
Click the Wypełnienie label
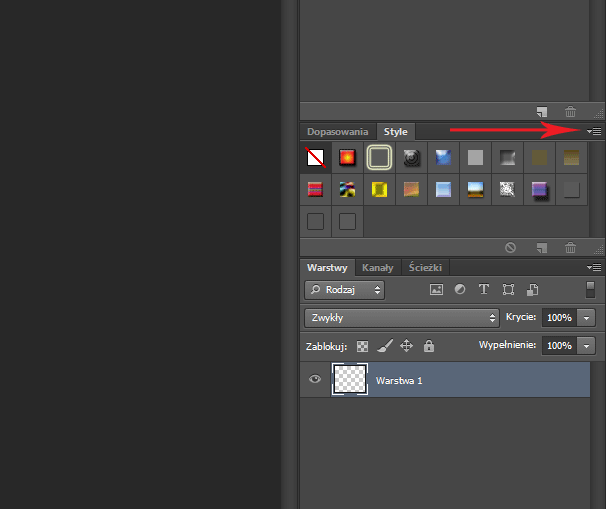point(507,345)
